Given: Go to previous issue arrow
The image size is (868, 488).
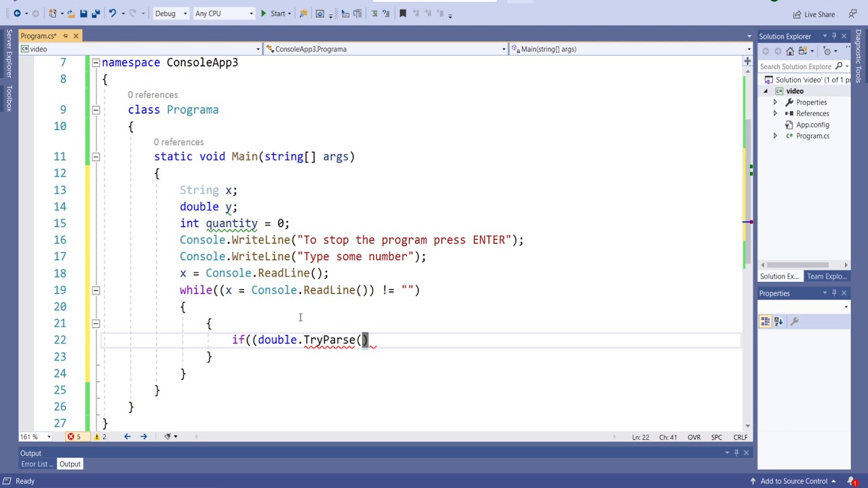Looking at the screenshot, I should [x=127, y=436].
